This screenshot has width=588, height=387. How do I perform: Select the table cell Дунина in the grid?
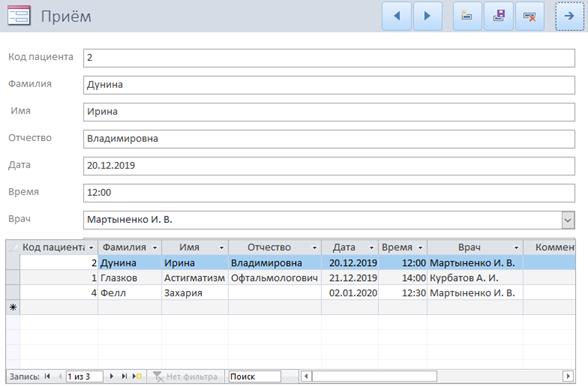130,263
